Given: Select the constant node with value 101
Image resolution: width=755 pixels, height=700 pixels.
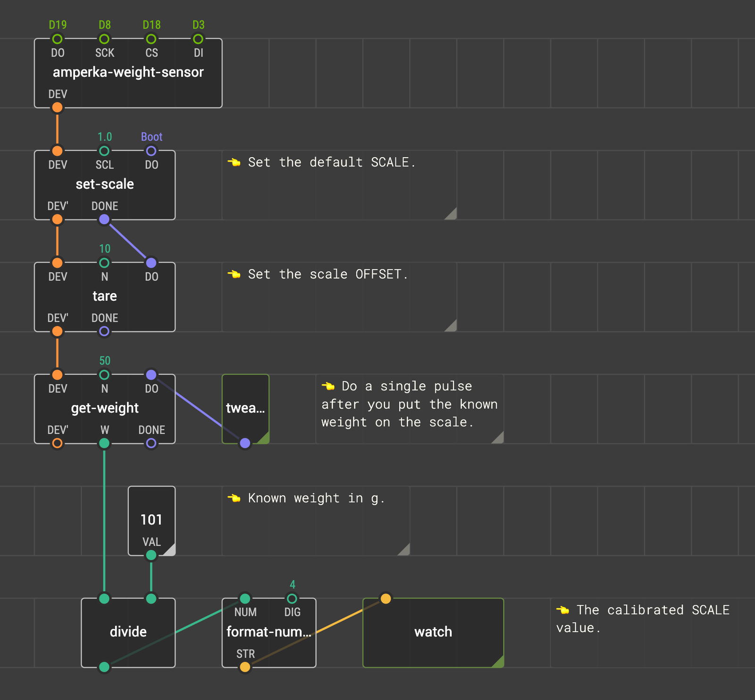Looking at the screenshot, I should point(151,520).
